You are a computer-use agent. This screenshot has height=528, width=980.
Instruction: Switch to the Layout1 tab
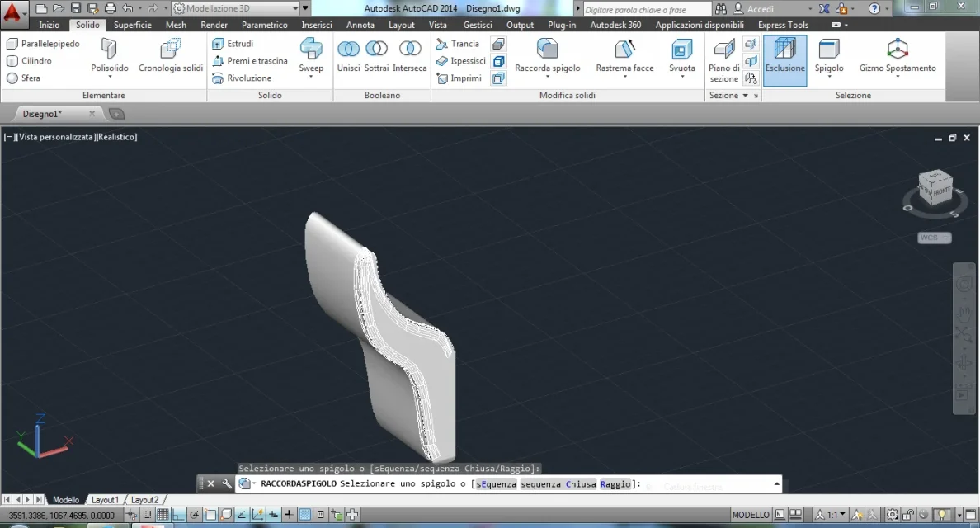(105, 500)
